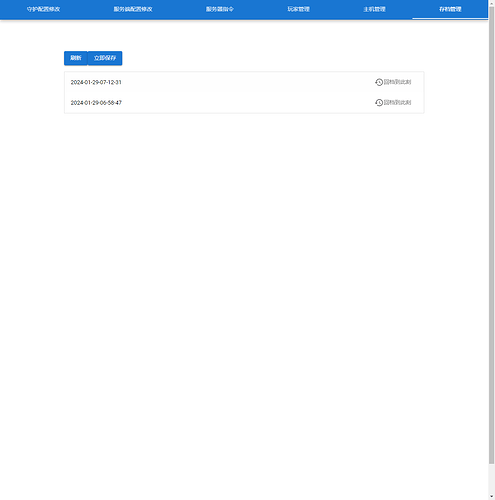The image size is (495, 500).
Task: Click the scrollbar track below the thumb
Action: pyautogui.click(x=492, y=478)
